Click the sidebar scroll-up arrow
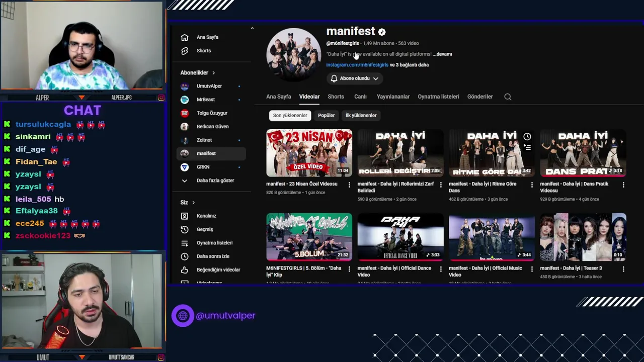Viewport: 644px width, 362px height. (252, 29)
